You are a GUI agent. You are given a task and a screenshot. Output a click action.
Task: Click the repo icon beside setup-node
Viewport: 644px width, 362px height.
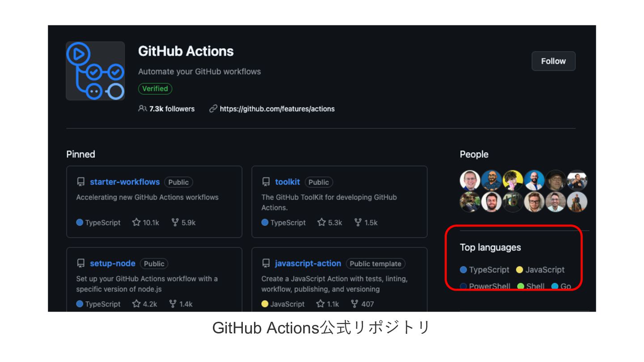coord(81,263)
